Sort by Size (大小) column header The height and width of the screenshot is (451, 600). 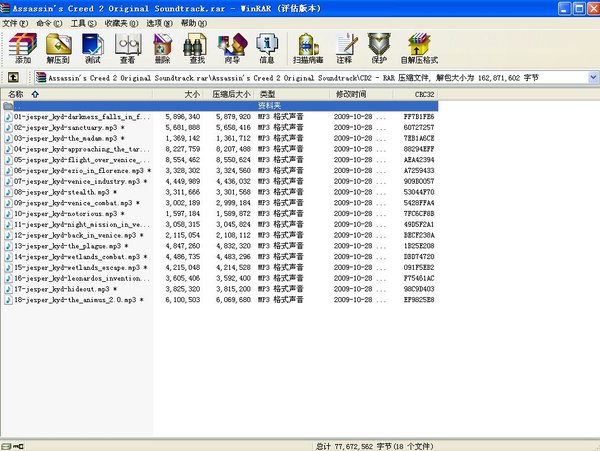(178, 94)
